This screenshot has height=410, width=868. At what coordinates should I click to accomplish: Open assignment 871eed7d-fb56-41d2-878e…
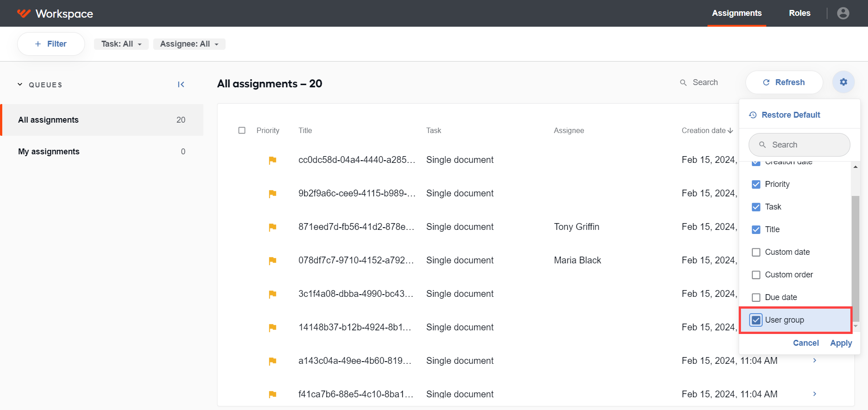[x=356, y=227]
